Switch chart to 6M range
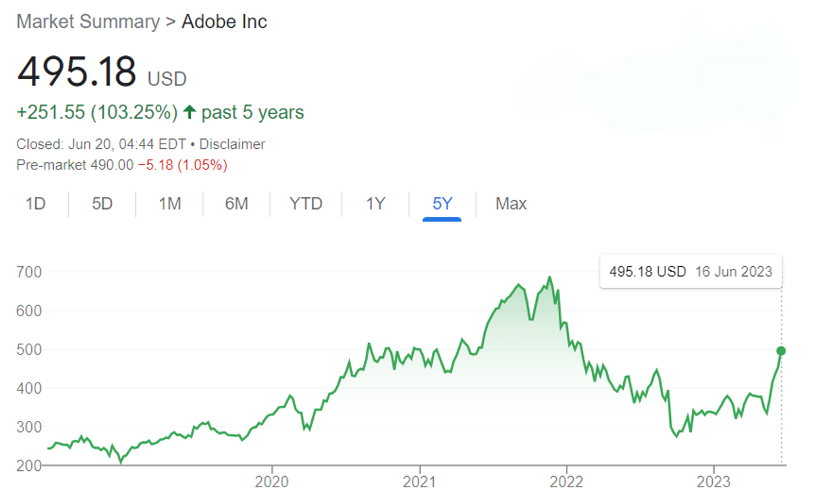 click(236, 204)
